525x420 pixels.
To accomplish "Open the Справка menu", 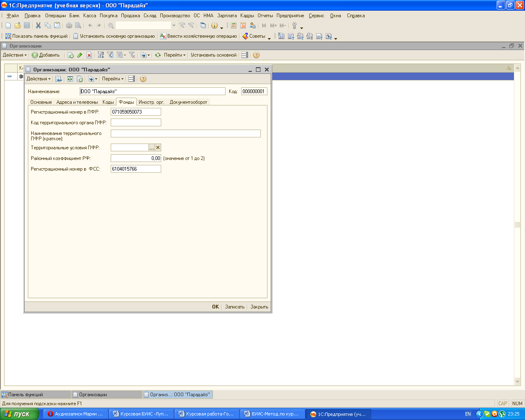I will [356, 16].
